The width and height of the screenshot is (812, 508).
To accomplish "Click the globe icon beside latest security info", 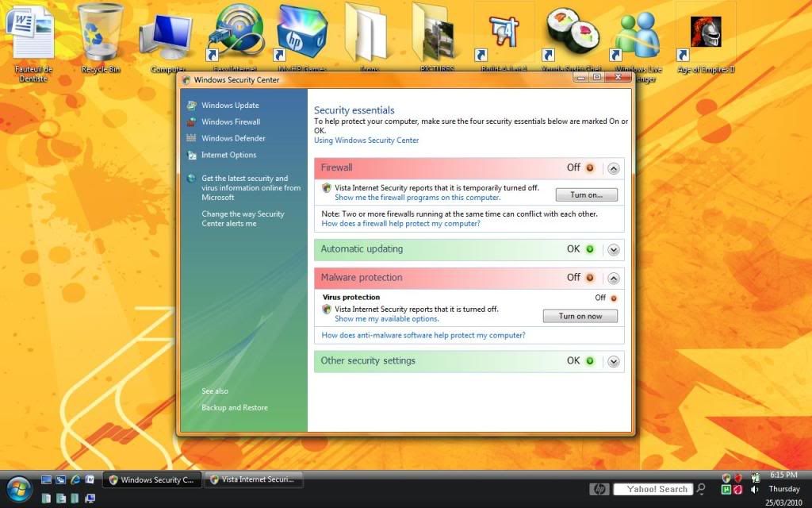I will [x=192, y=179].
